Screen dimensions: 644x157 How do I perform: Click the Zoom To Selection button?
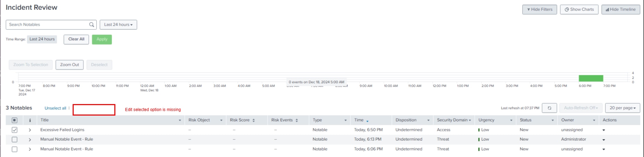click(31, 65)
